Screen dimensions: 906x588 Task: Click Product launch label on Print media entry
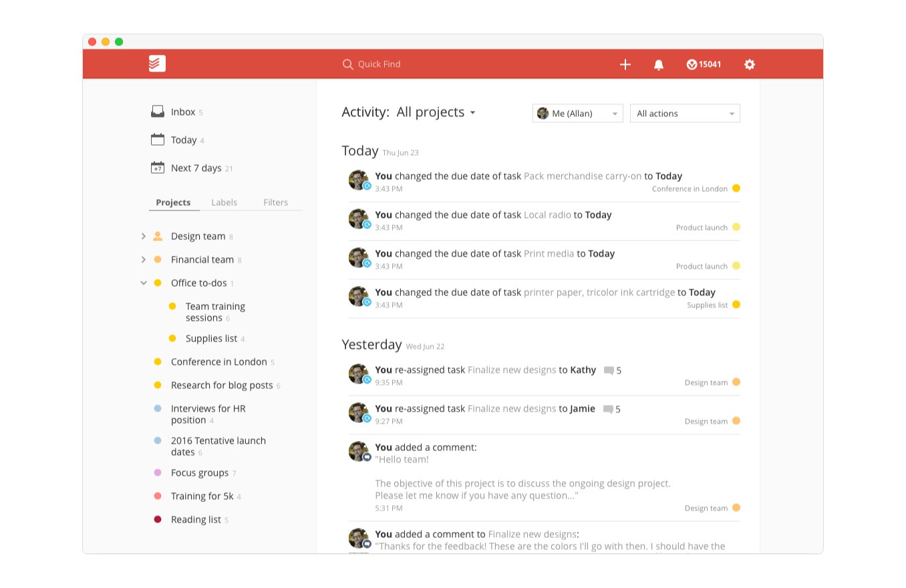tap(702, 267)
